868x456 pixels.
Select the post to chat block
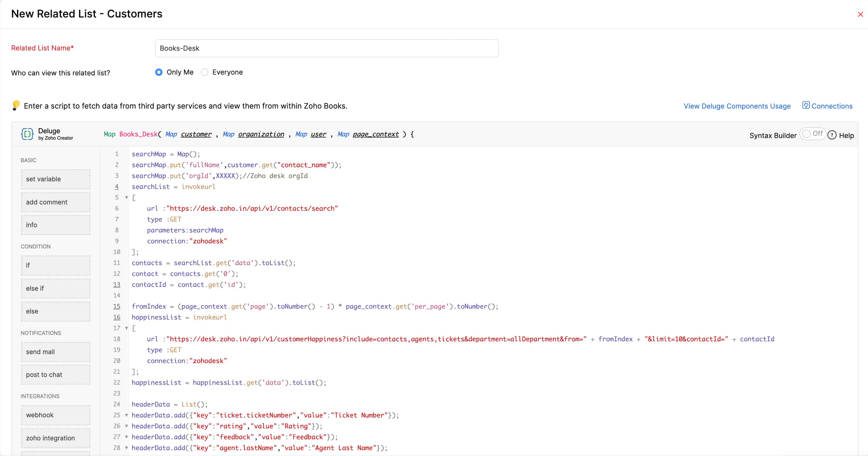click(55, 375)
